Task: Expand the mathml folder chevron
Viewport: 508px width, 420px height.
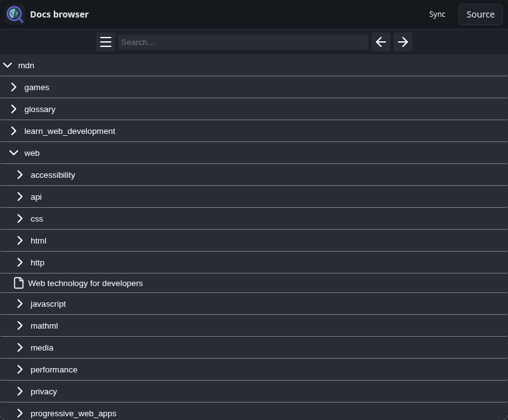Action: pos(20,325)
